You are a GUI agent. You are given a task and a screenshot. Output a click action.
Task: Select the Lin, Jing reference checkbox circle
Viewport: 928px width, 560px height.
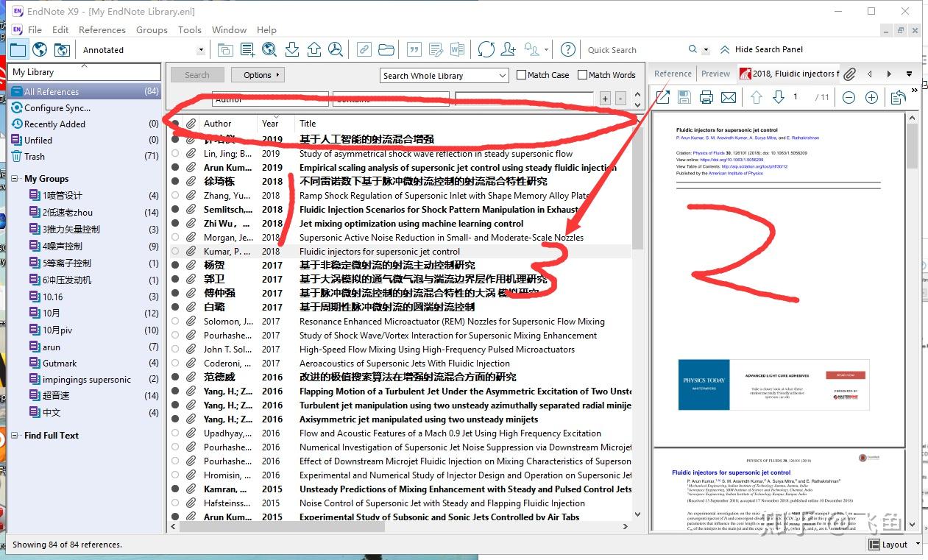click(x=176, y=153)
